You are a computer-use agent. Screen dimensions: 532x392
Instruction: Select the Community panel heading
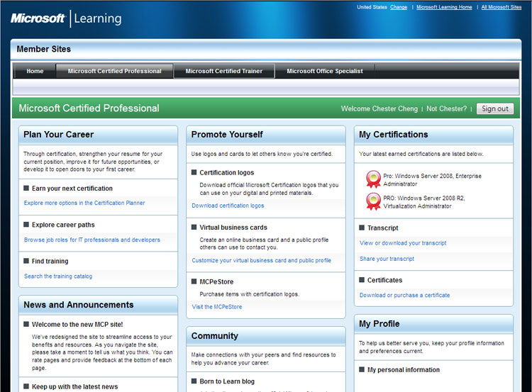click(215, 336)
